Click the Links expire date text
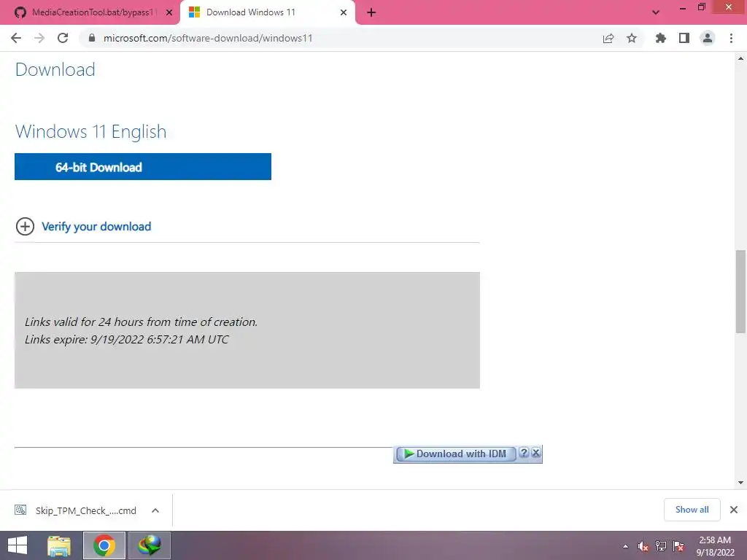Screen dimensions: 747x560 (127, 340)
